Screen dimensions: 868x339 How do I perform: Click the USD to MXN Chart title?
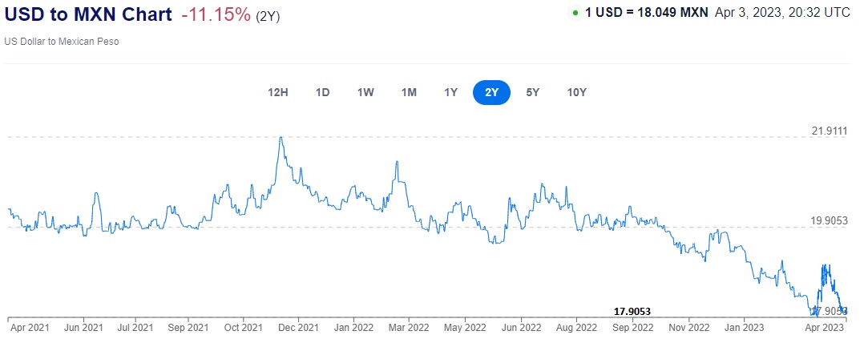point(87,15)
